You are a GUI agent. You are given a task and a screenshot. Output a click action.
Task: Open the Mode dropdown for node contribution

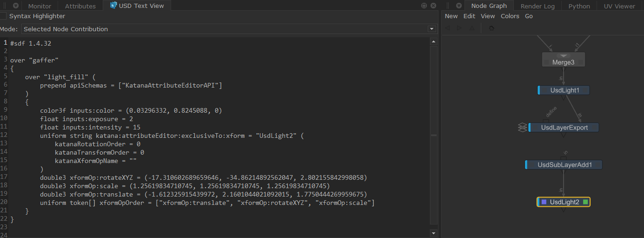coord(431,29)
